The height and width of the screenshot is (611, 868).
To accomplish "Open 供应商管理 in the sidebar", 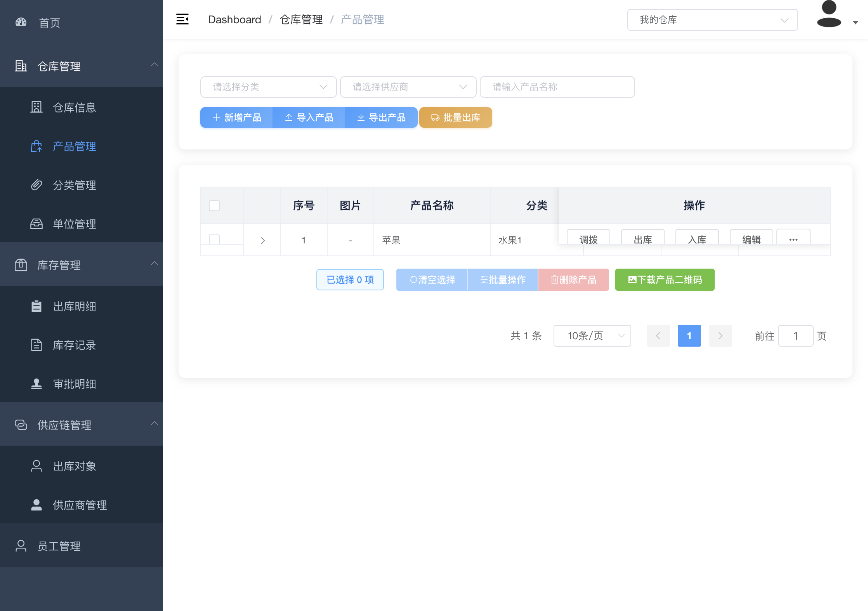I will tap(80, 505).
